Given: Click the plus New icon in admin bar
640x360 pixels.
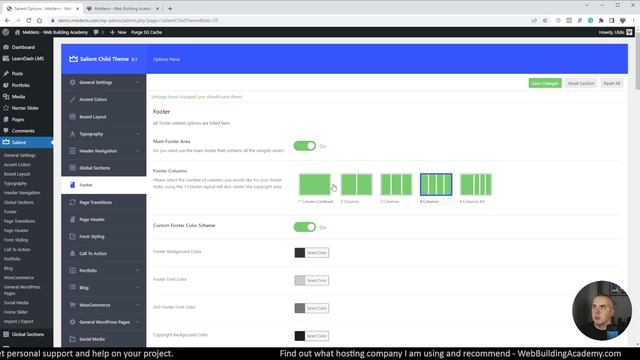Looking at the screenshot, I should (112, 32).
